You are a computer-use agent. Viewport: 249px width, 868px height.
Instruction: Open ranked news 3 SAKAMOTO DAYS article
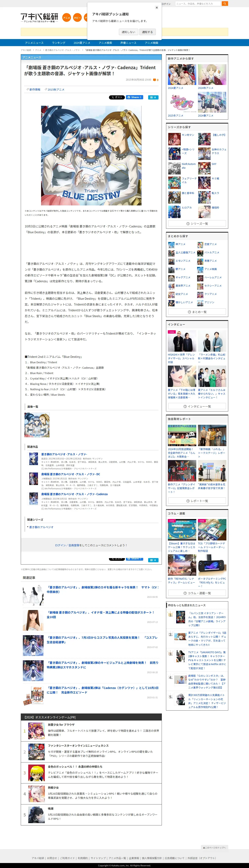pos(207,660)
